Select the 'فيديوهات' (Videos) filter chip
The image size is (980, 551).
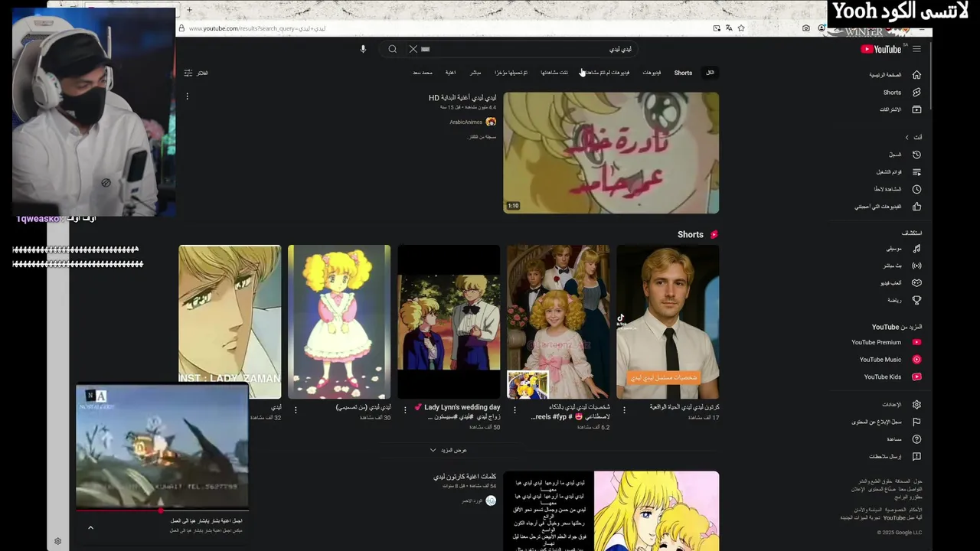[652, 73]
